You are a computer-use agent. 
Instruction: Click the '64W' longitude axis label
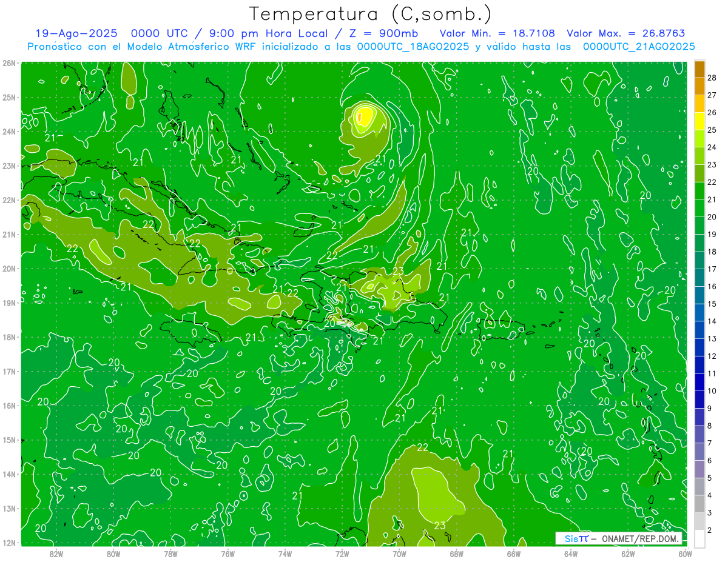point(571,553)
